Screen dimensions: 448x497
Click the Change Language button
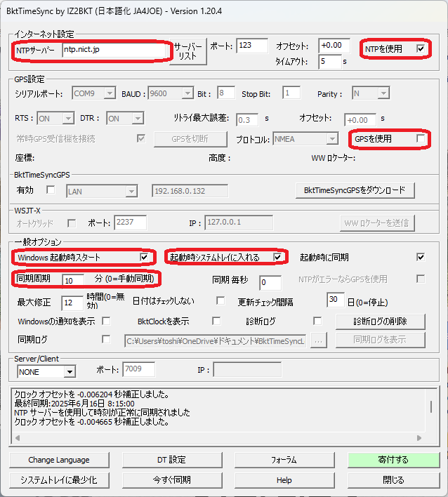(59, 460)
